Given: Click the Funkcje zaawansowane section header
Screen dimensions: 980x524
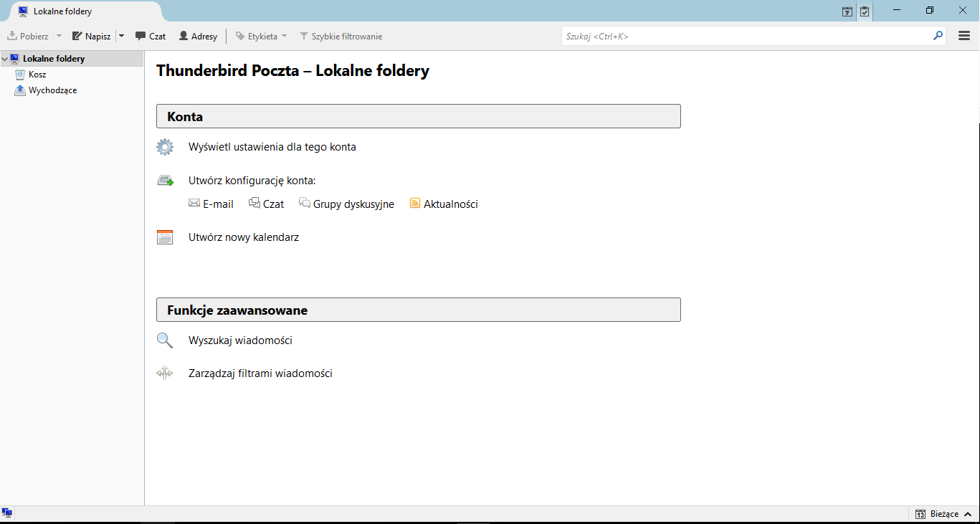Looking at the screenshot, I should tap(418, 310).
